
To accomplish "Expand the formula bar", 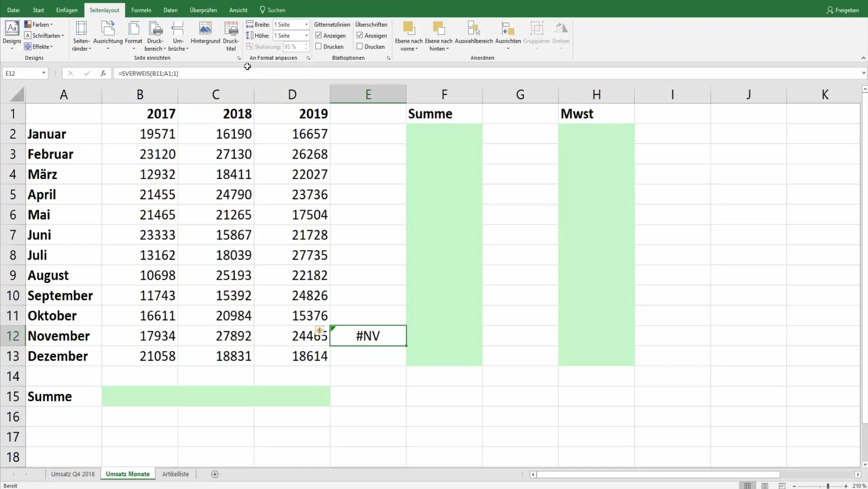I will point(863,73).
